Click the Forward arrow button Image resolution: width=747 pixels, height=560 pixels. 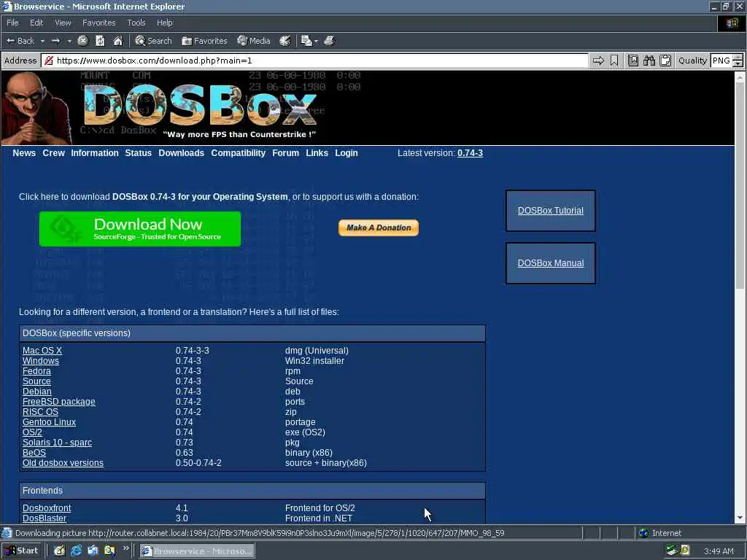click(x=55, y=41)
